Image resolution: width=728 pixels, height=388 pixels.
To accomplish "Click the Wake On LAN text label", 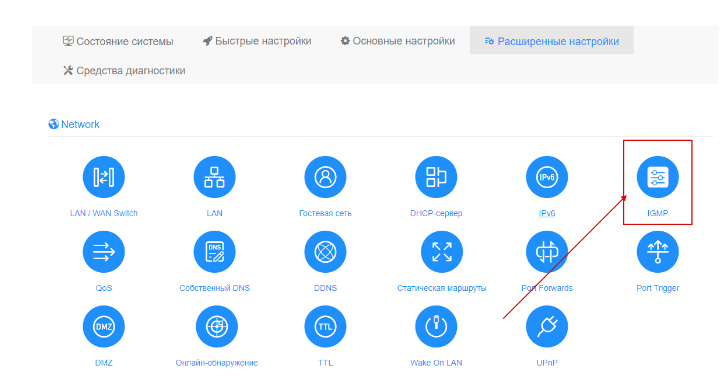I will click(436, 362).
